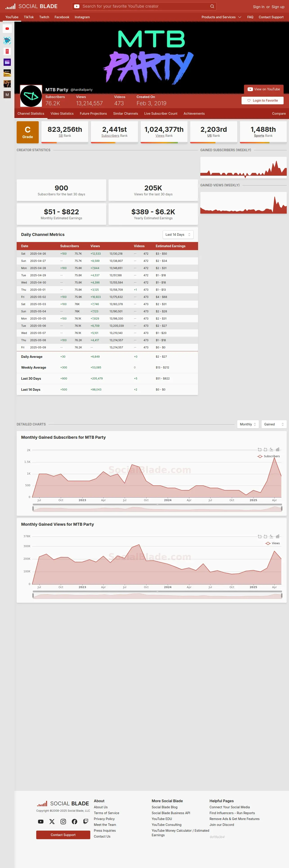
Task: Open the Last 14 Days dropdown
Action: point(178,235)
